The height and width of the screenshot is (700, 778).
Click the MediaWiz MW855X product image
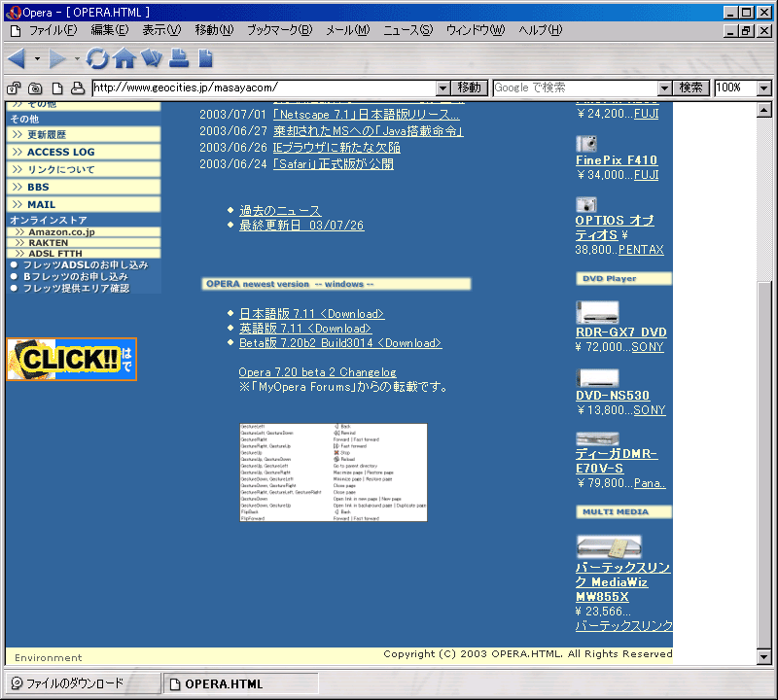point(609,547)
